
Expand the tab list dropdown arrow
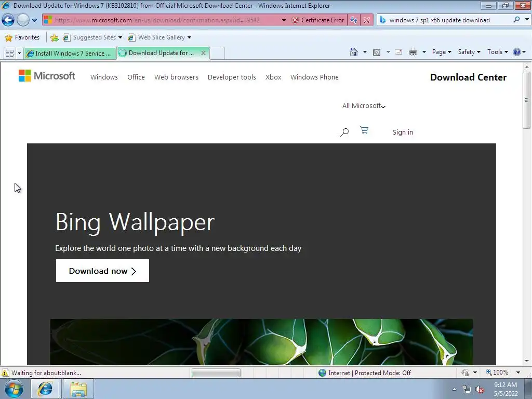click(x=19, y=54)
